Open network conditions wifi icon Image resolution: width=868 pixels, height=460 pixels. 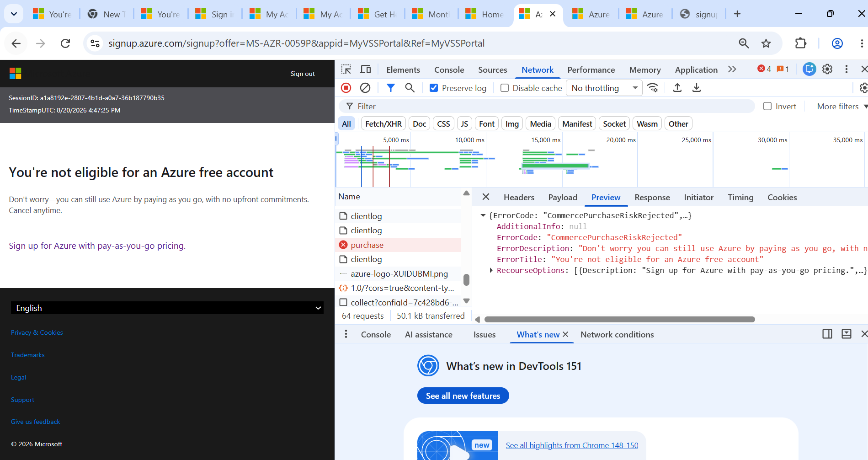(653, 88)
